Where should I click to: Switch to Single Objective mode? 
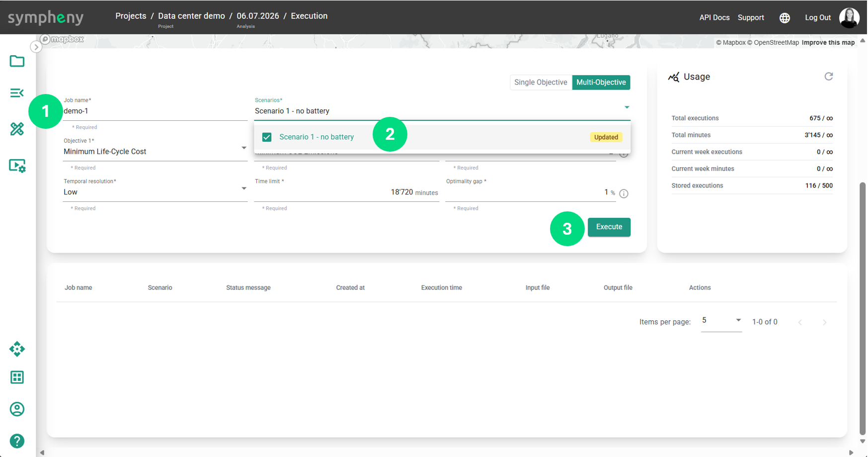tap(541, 83)
